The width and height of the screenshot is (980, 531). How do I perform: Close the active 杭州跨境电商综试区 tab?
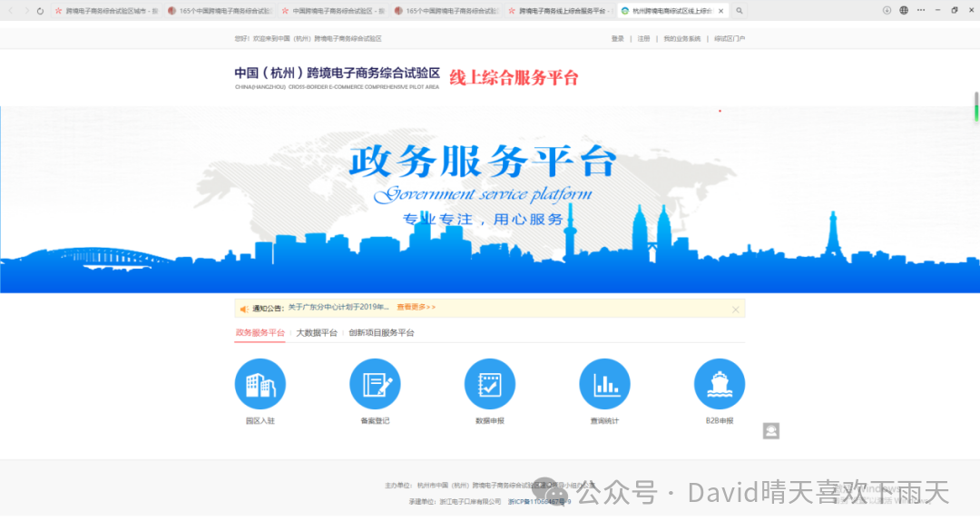(x=720, y=11)
